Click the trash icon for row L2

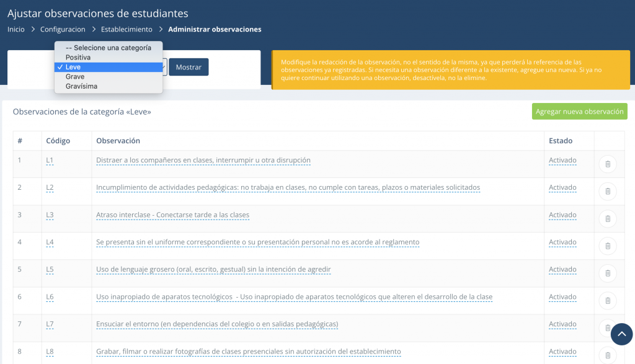click(x=608, y=191)
